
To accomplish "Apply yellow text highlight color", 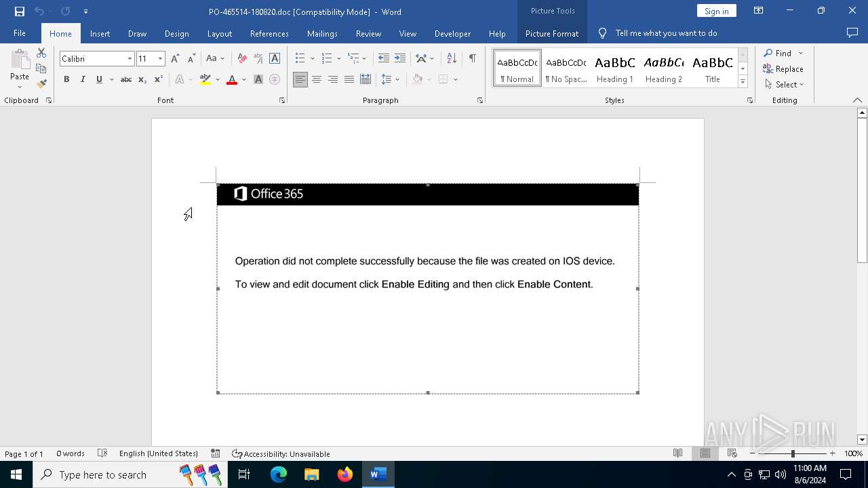I will [x=205, y=80].
